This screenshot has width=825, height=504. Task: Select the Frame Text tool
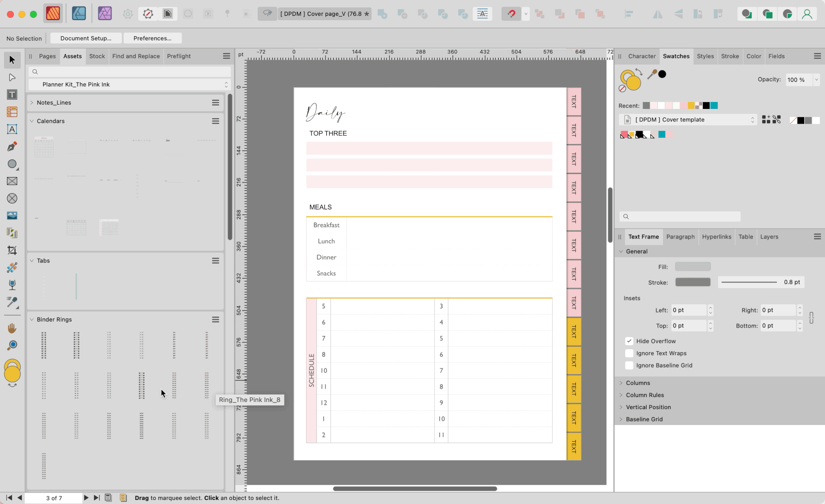[x=12, y=95]
